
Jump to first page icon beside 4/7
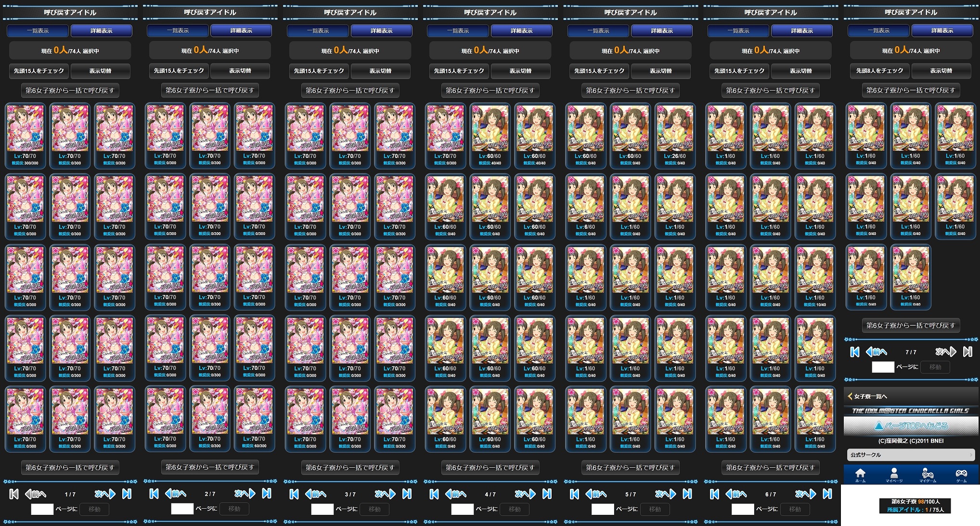(434, 494)
